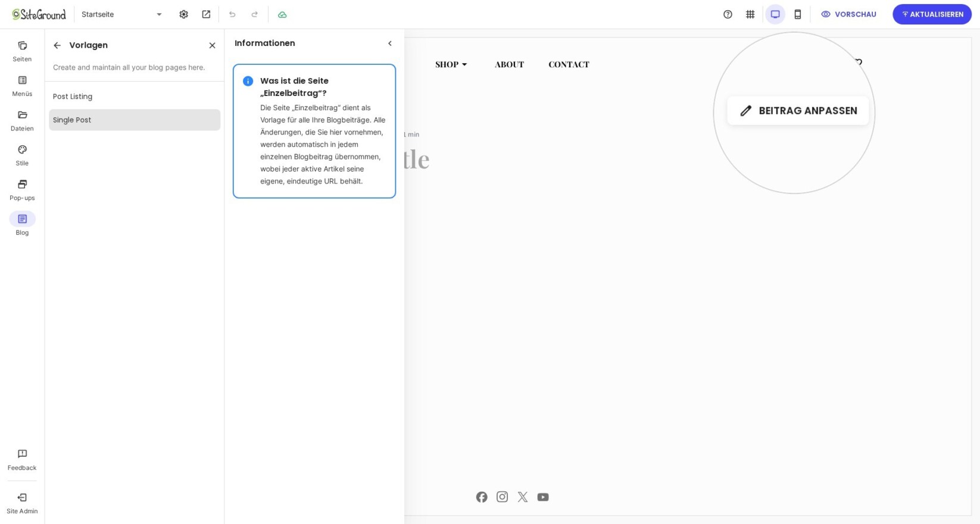This screenshot has height=524, width=980.
Task: Click the CONTACT menu item
Action: (x=569, y=64)
